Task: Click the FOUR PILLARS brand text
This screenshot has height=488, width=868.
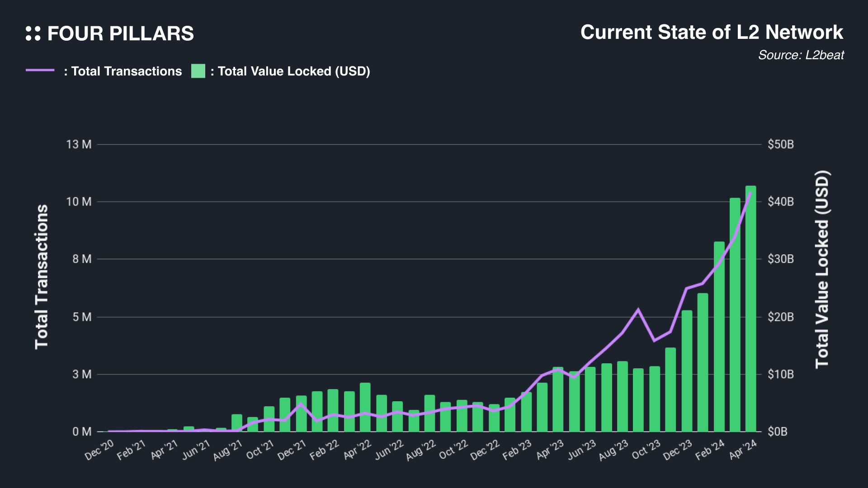Action: click(120, 33)
